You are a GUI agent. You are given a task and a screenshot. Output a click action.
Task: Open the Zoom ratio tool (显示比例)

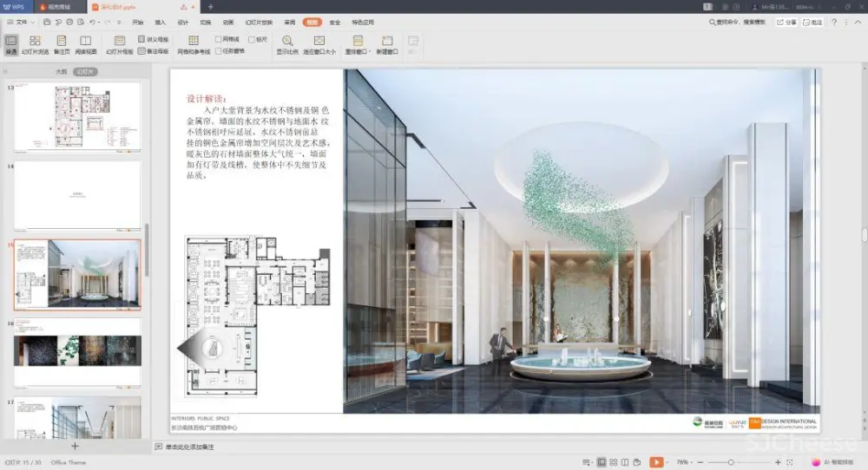pyautogui.click(x=287, y=44)
